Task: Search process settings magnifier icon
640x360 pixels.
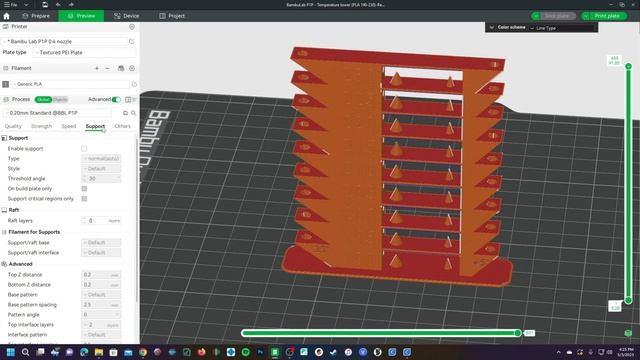Action: click(x=133, y=113)
